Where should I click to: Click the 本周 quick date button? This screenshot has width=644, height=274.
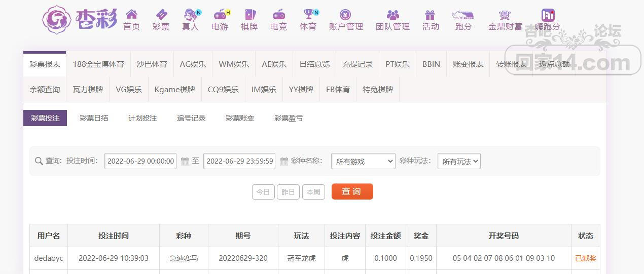(x=313, y=192)
